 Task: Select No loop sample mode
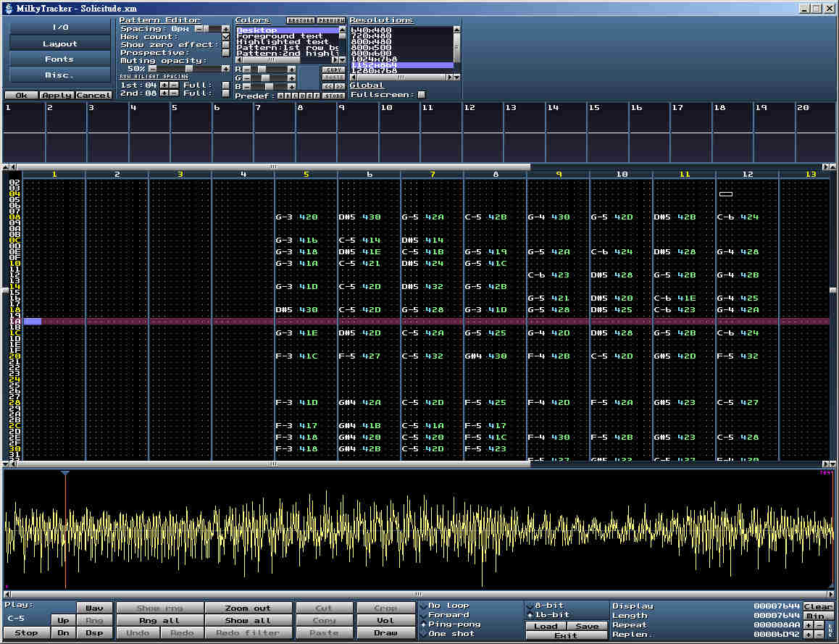444,606
